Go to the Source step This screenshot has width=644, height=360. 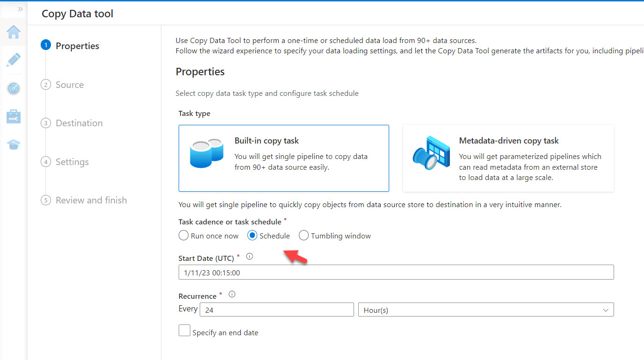coord(70,85)
